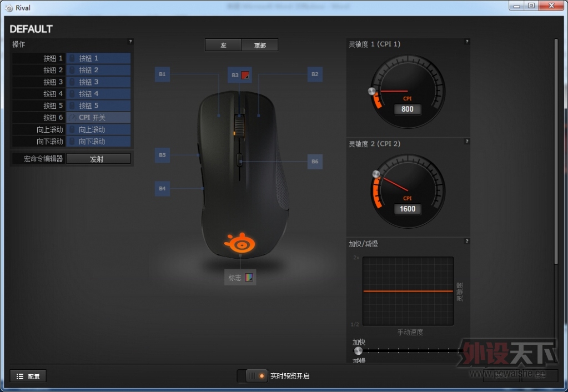
Task: Open 按钮 4 assignment dropdown
Action: coord(98,94)
